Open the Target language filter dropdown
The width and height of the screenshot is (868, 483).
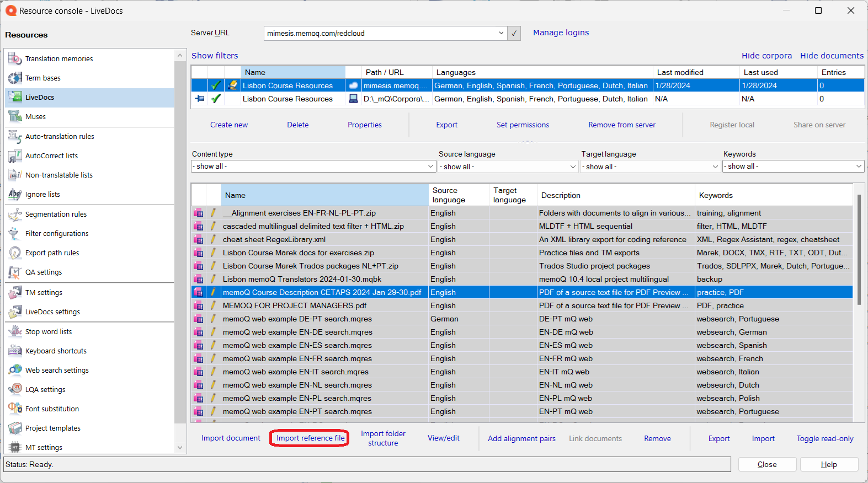pos(650,167)
